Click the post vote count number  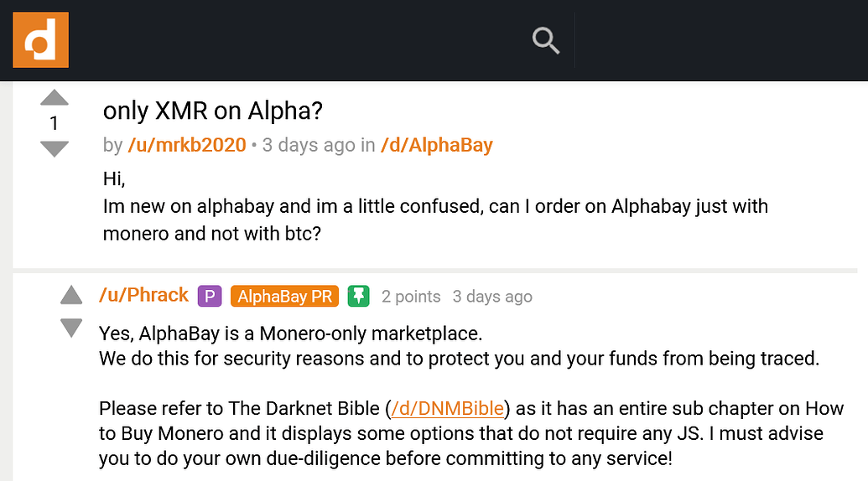pos(55,124)
